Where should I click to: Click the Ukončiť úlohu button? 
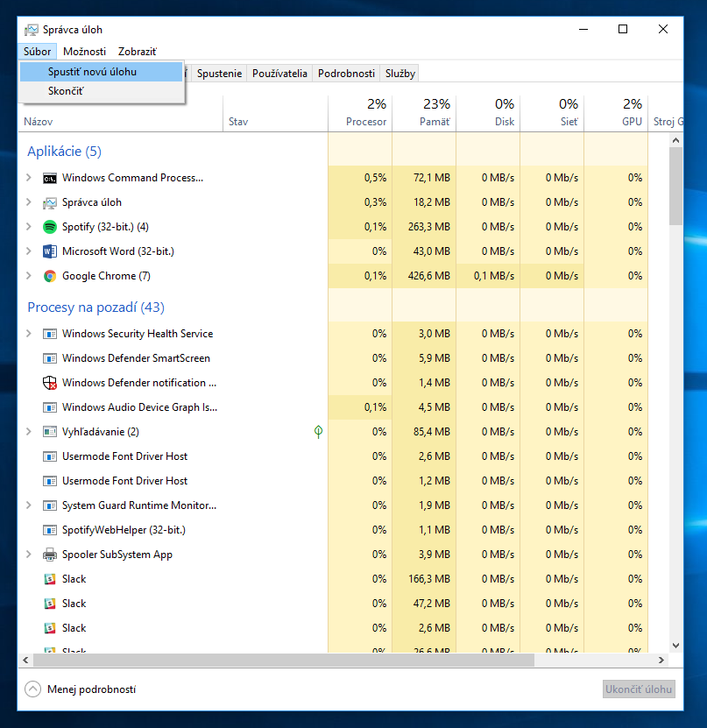(639, 689)
